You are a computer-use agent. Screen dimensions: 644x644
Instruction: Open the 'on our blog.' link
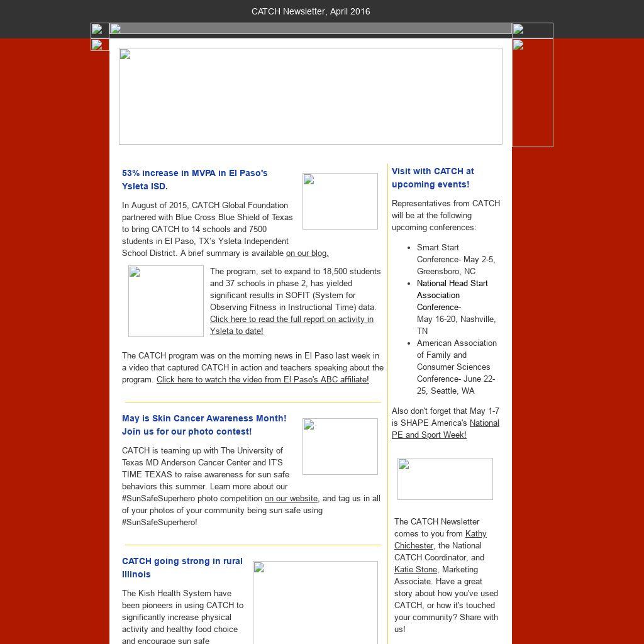pos(307,253)
